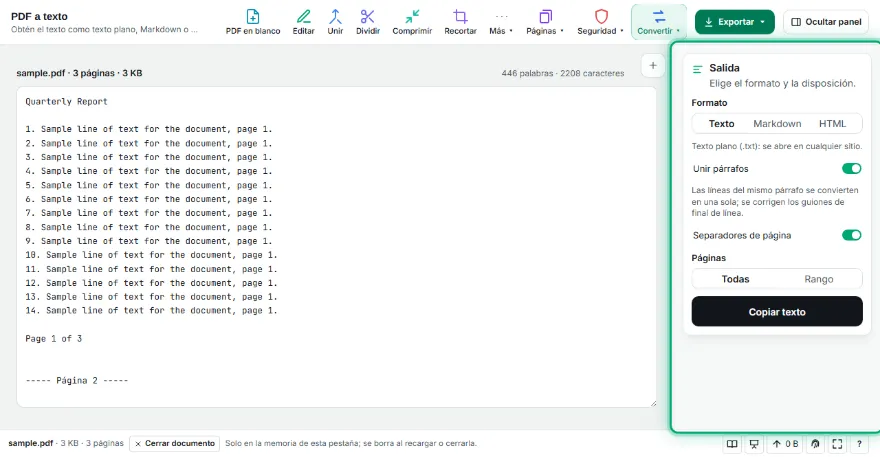The width and height of the screenshot is (880, 457).
Task: Open the Comprimir tool
Action: click(x=412, y=22)
